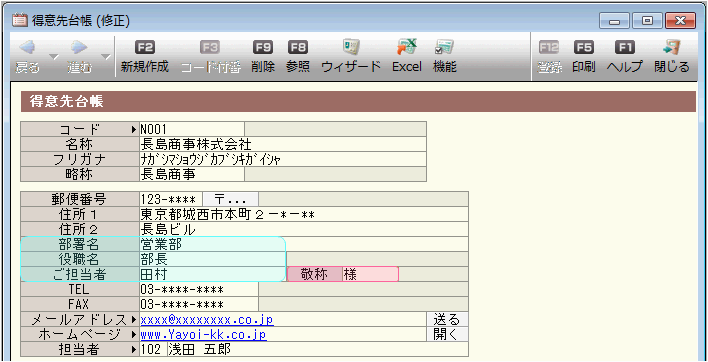
Task: Click the 〒... postal lookup button
Action: pos(231,199)
